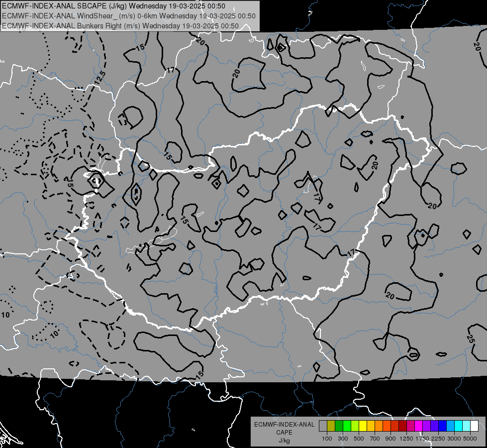Select the dark green legend swatch

click(339, 426)
